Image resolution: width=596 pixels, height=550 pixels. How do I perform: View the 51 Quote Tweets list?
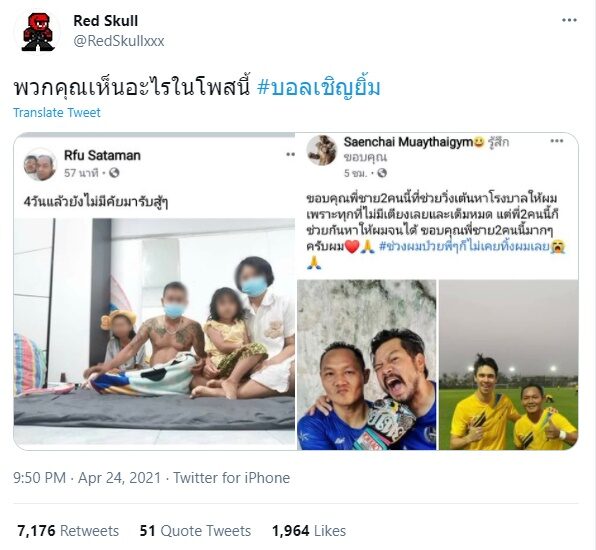(195, 531)
